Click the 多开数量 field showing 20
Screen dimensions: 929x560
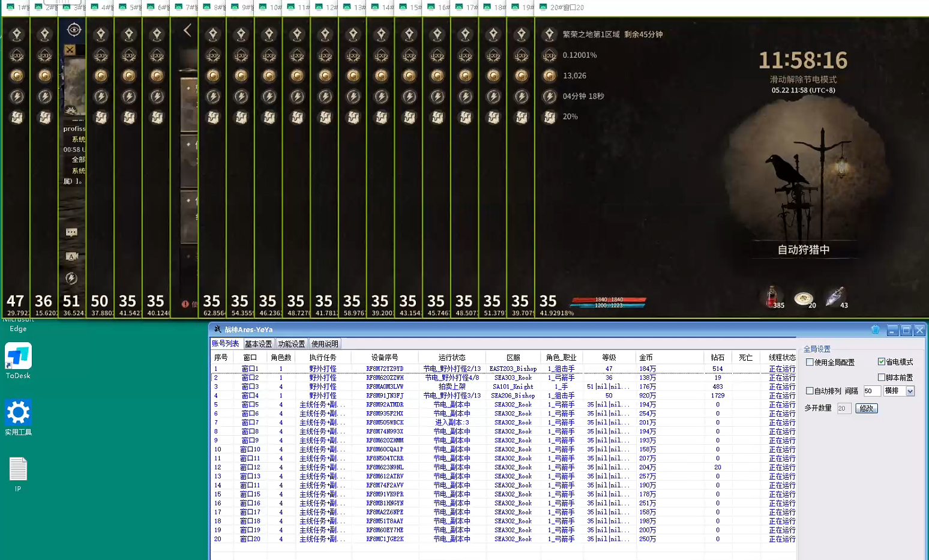tap(844, 408)
